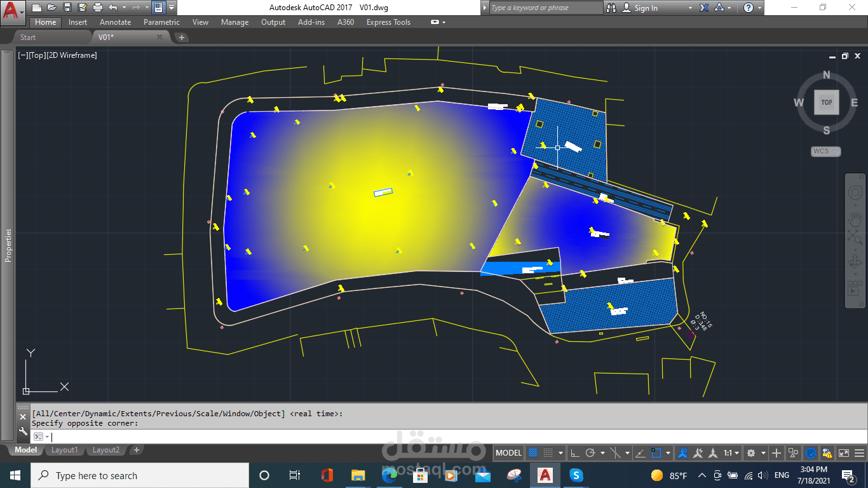This screenshot has height=488, width=868.
Task: Open the Undo history dropdown arrow
Action: (124, 8)
